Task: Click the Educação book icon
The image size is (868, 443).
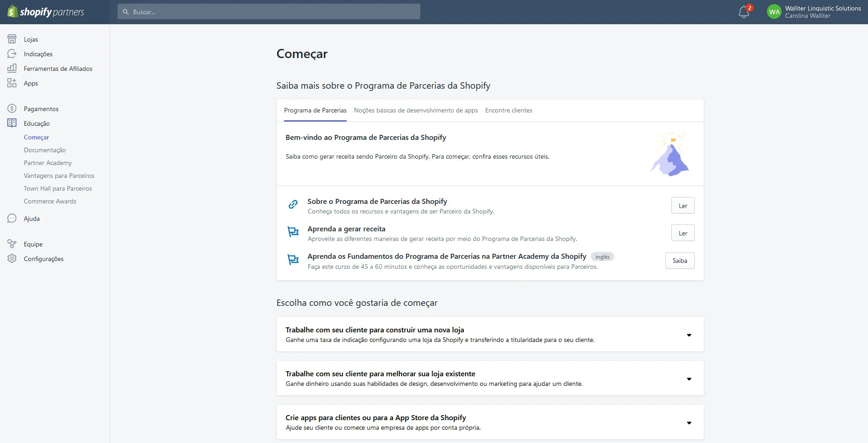Action: tap(12, 123)
